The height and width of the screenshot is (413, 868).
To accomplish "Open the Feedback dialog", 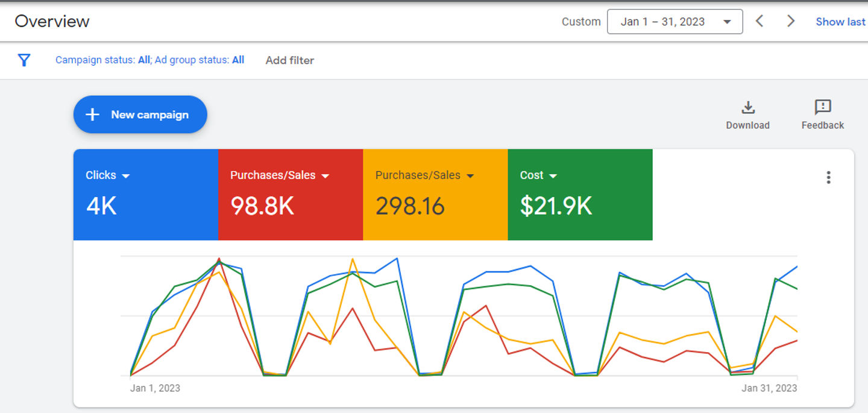I will click(x=822, y=115).
